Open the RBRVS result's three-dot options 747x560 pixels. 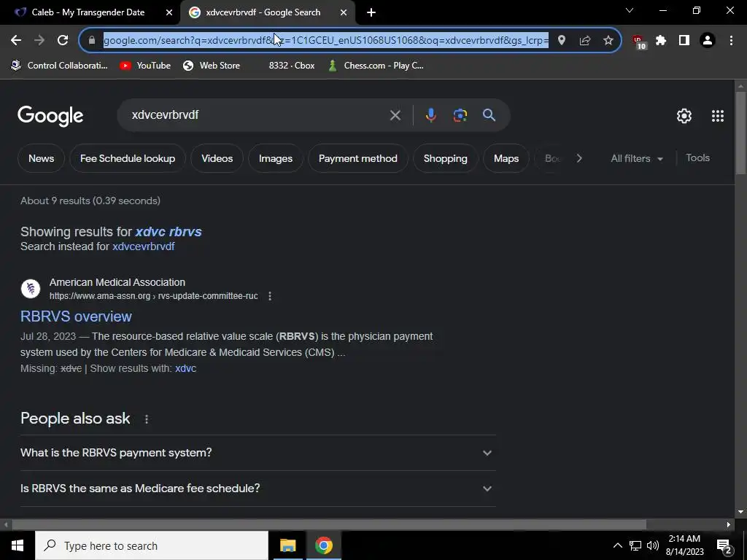pyautogui.click(x=270, y=296)
